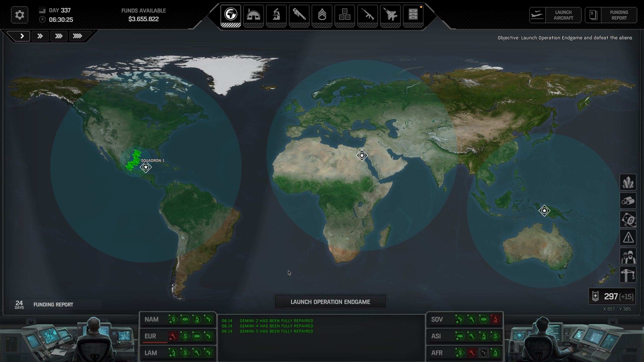Click SOV eye detection bonus icon
Image resolution: width=644 pixels, height=362 pixels.
(484, 320)
